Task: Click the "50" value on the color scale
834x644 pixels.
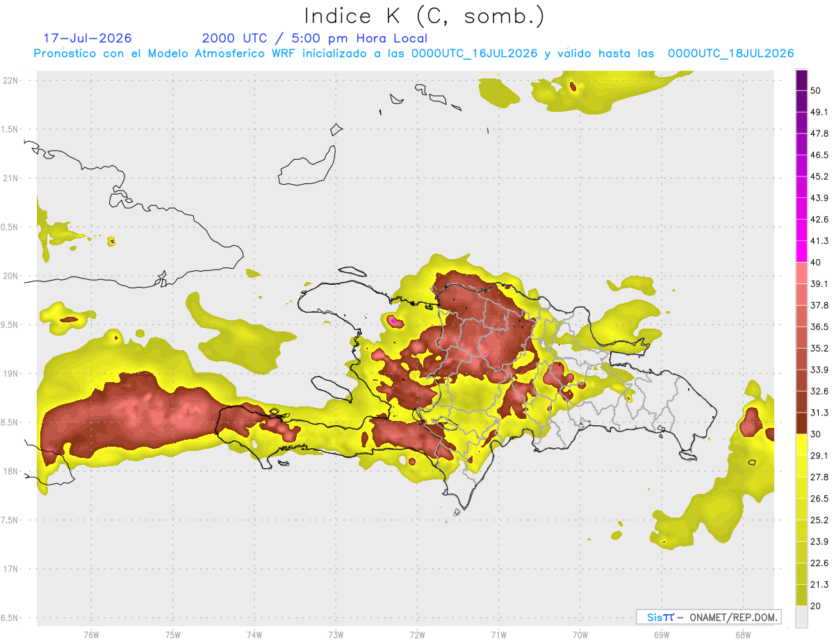Action: (816, 91)
